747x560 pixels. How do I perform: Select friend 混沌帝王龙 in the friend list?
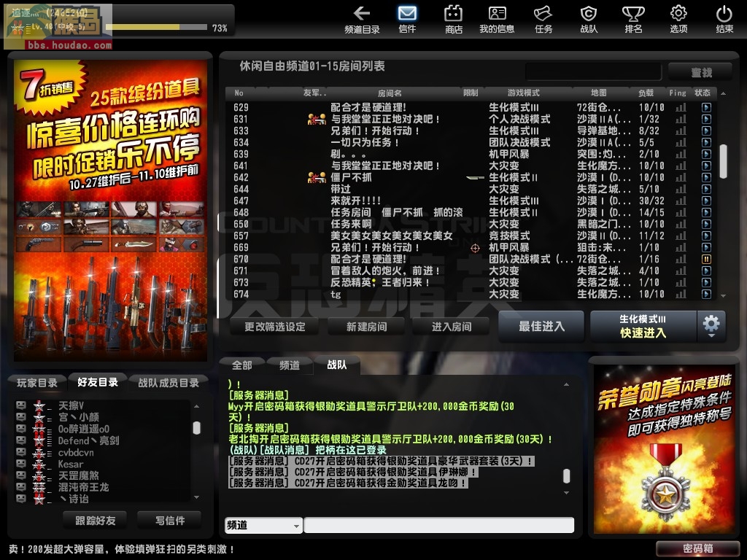click(x=83, y=487)
